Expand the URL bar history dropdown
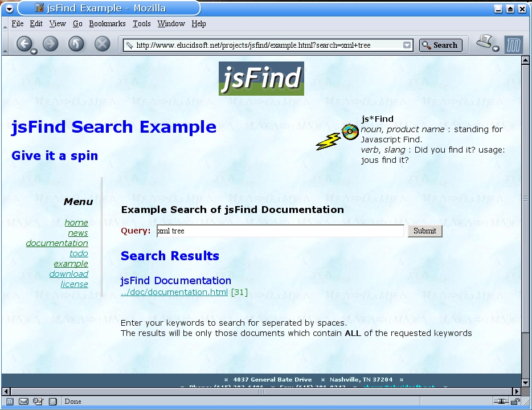532x410 pixels. (x=407, y=45)
